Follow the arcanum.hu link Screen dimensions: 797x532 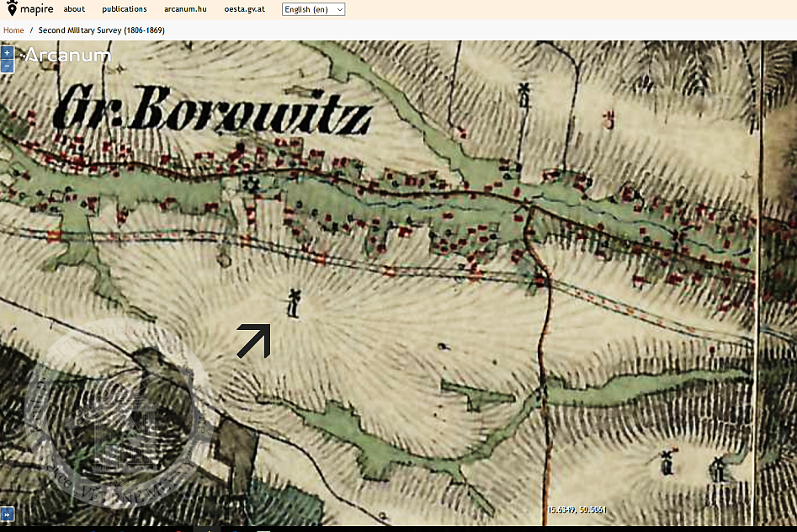click(185, 9)
